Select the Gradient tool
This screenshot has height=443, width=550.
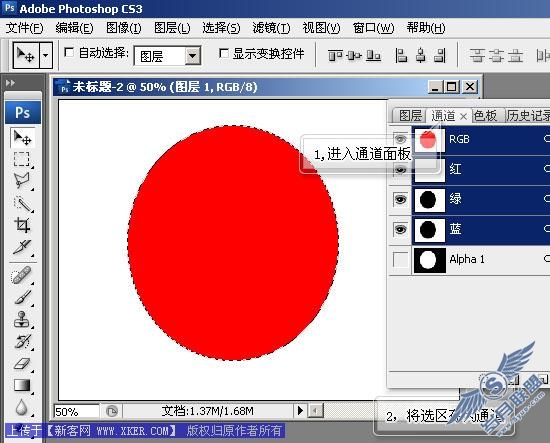click(22, 385)
